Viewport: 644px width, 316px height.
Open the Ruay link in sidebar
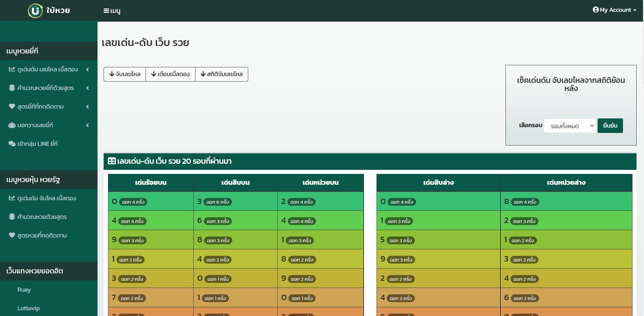pos(24,290)
